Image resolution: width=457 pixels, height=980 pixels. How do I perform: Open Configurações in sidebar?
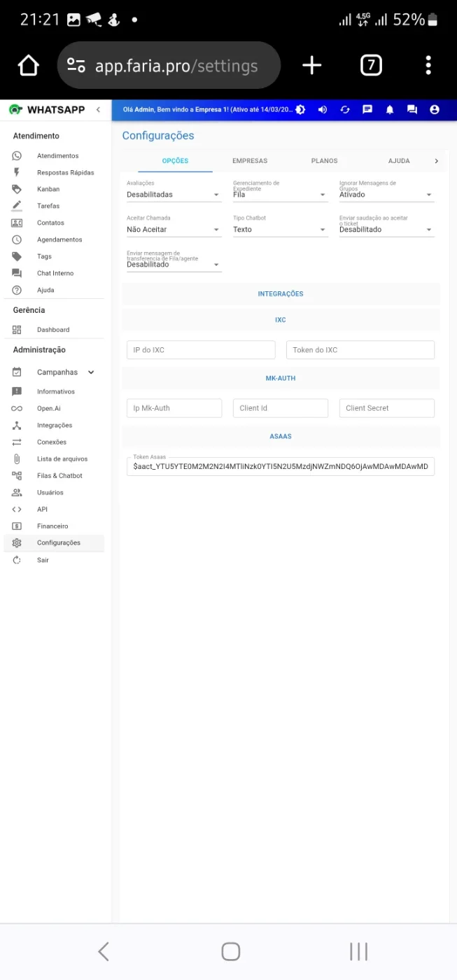55,542
